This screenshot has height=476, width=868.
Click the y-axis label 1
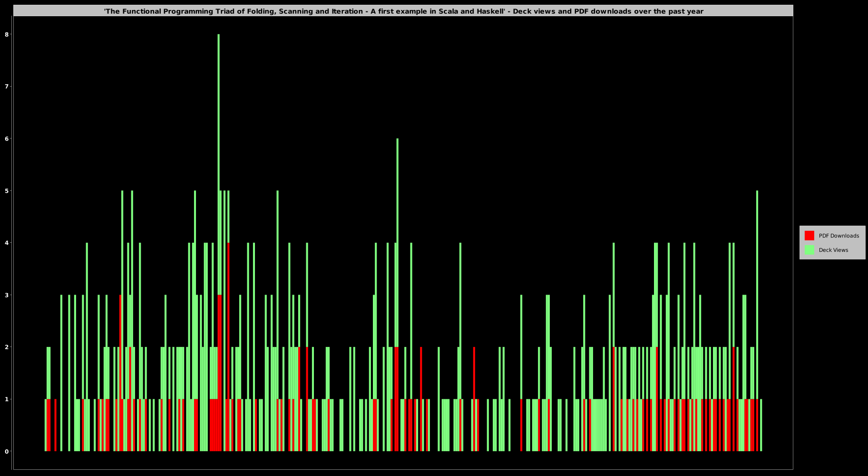(x=7, y=399)
